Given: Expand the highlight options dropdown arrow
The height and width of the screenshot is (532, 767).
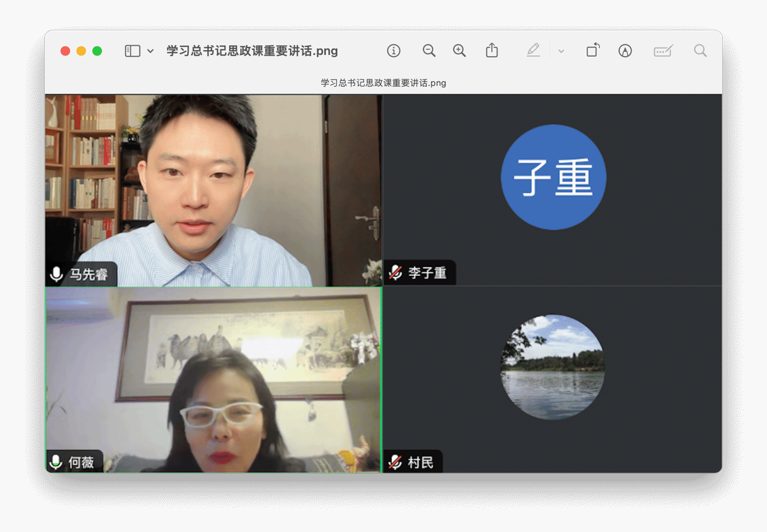Looking at the screenshot, I should pos(561,51).
